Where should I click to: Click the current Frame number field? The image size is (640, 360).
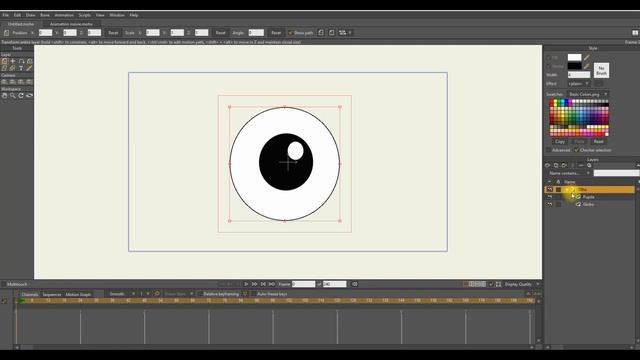click(304, 284)
